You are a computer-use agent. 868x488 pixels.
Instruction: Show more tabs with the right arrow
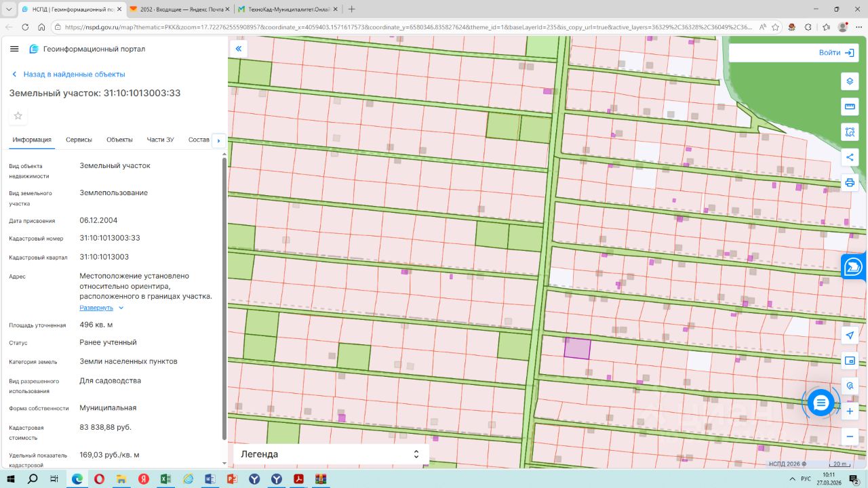(x=218, y=140)
